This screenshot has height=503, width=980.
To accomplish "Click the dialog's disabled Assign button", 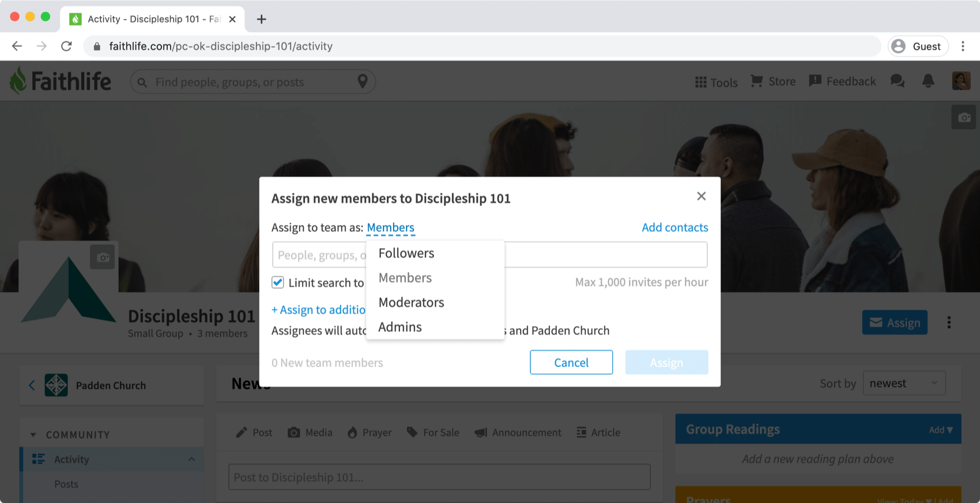I will [666, 362].
